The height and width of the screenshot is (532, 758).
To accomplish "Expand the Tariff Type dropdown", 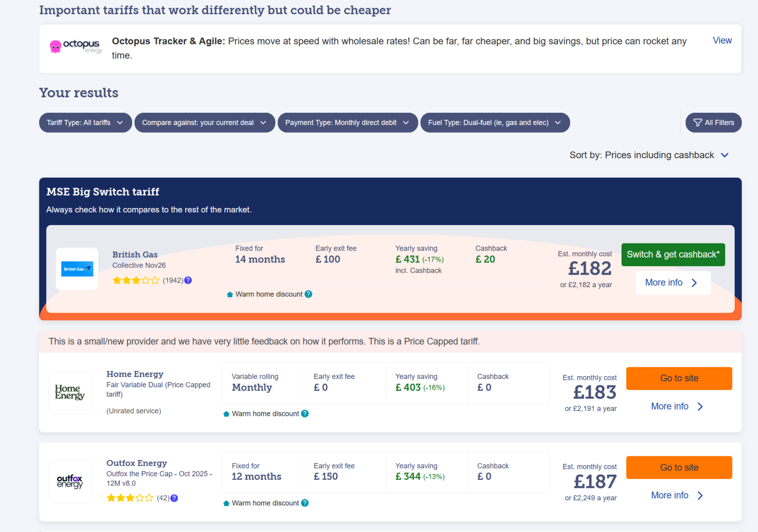I will [85, 123].
